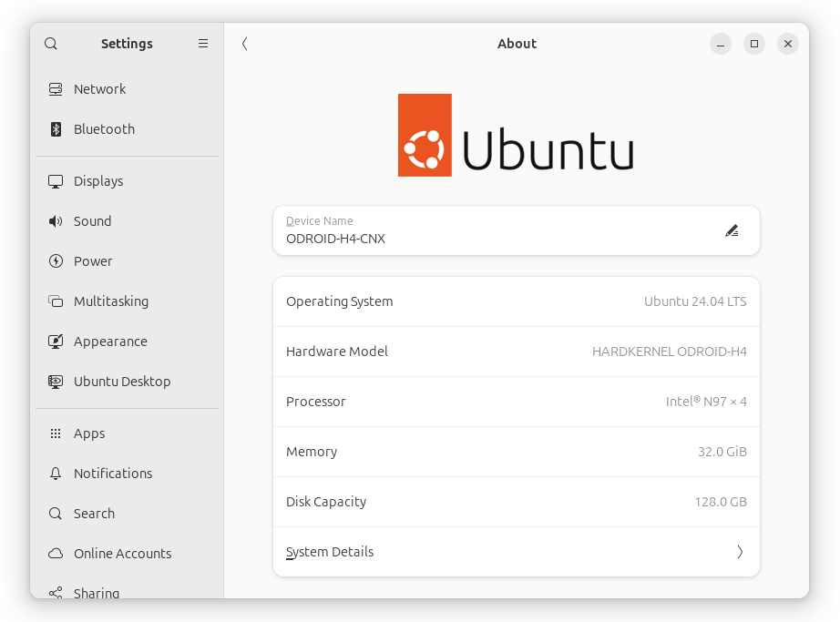Click the Settings title in sidebar header
The height and width of the screenshot is (622, 840).
click(x=127, y=44)
